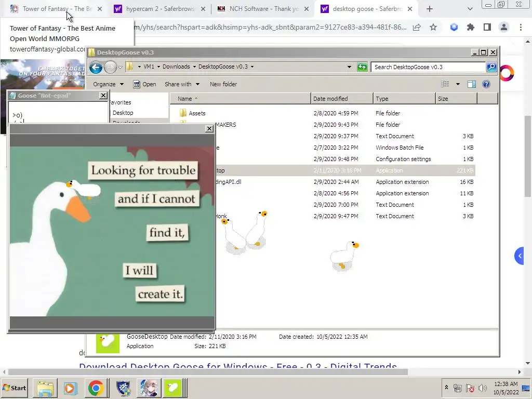Screen dimensions: 532x399
Task: Click Open in Explorer toolbar
Action: click(144, 84)
